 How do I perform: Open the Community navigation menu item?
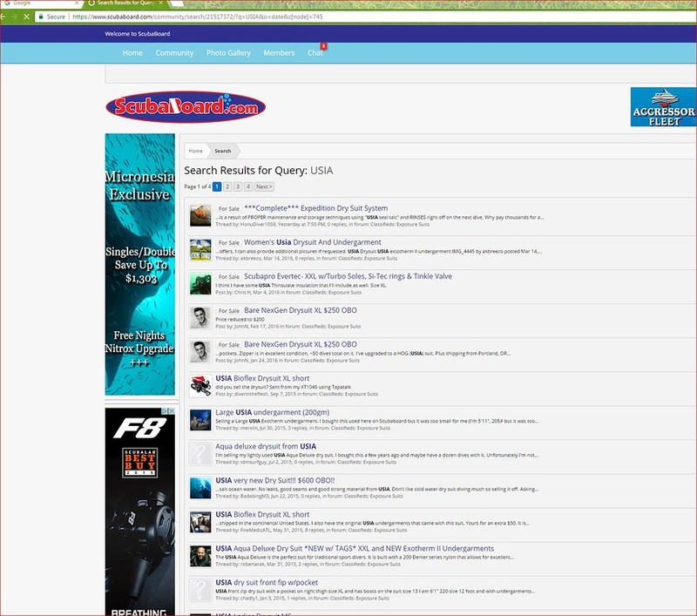[174, 53]
